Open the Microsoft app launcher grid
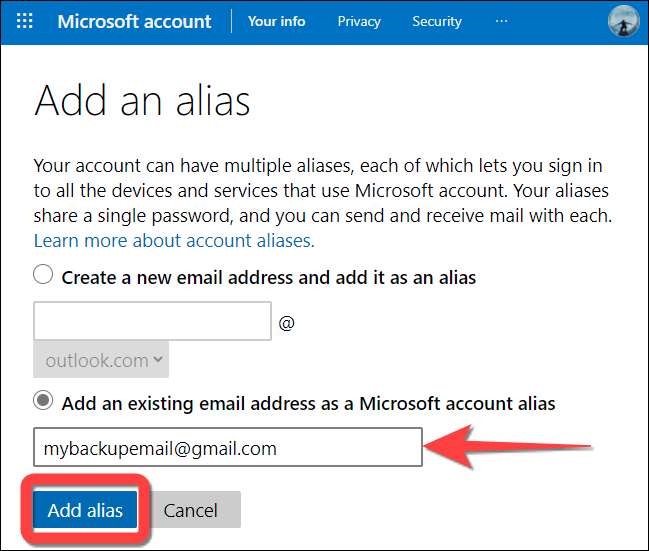649x551 pixels. 25,21
